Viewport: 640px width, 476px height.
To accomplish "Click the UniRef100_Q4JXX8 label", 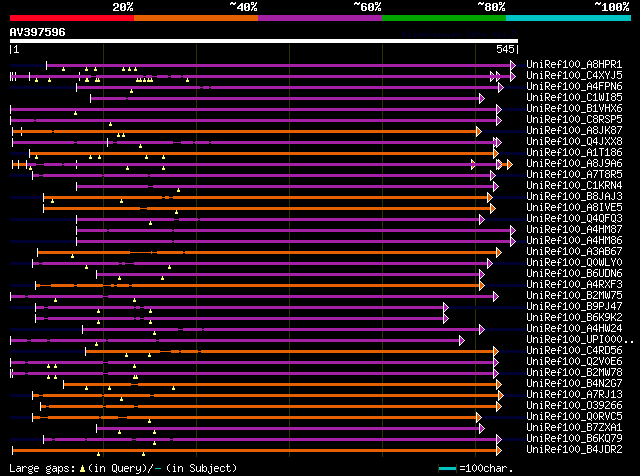I will 574,142.
